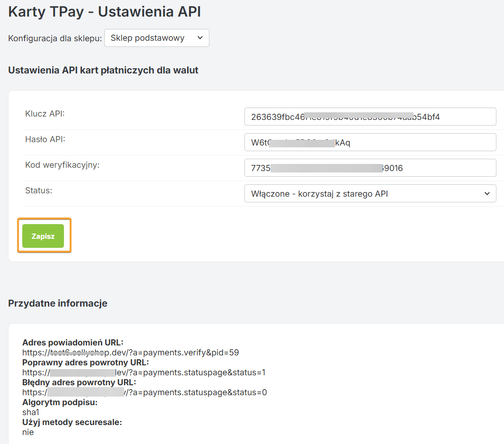Click the statuspage&status=1 return URL text

(144, 372)
